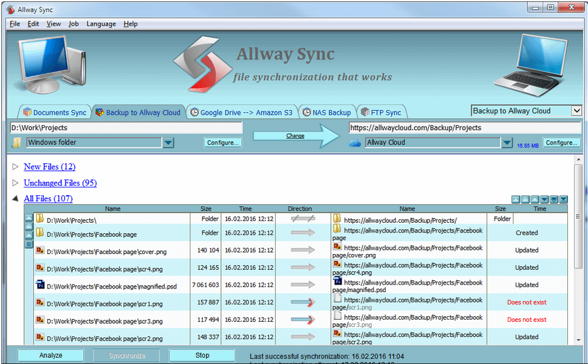The height and width of the screenshot is (364, 588).
Task: Click the allwaycloud.com Backup/Projects URL field
Action: 465,128
